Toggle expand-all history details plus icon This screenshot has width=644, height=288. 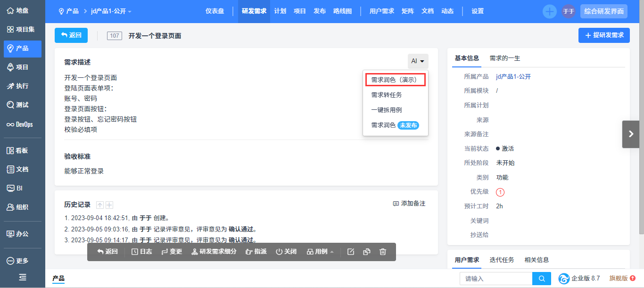click(109, 205)
